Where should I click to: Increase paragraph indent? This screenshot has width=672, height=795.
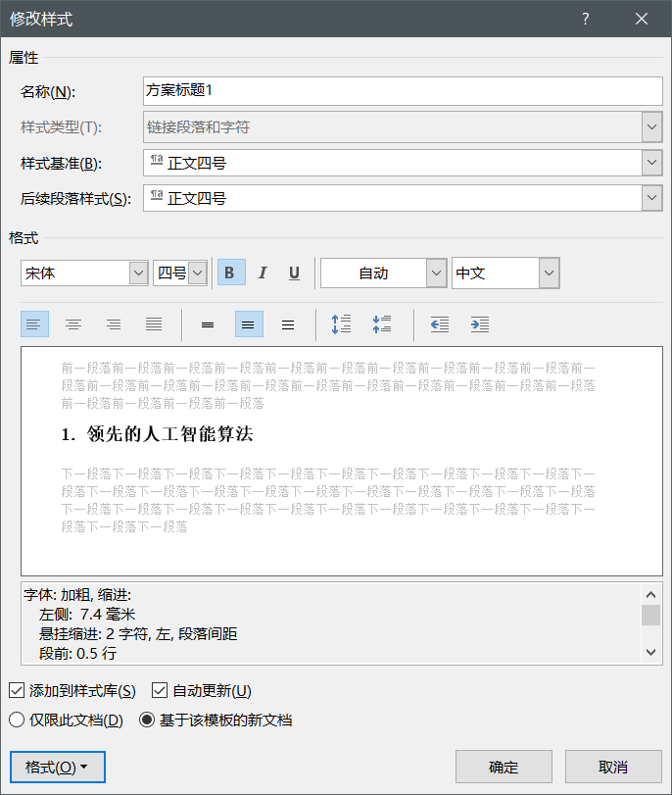pos(480,324)
